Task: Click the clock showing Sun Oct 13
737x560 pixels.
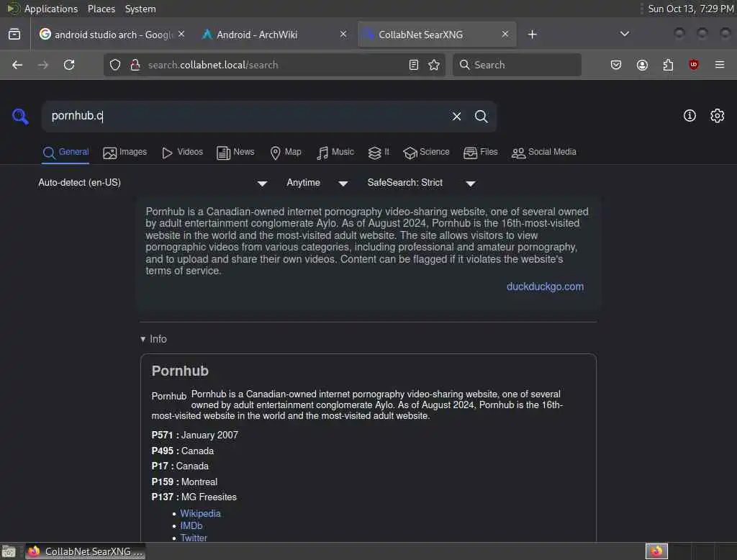Action: (x=690, y=9)
